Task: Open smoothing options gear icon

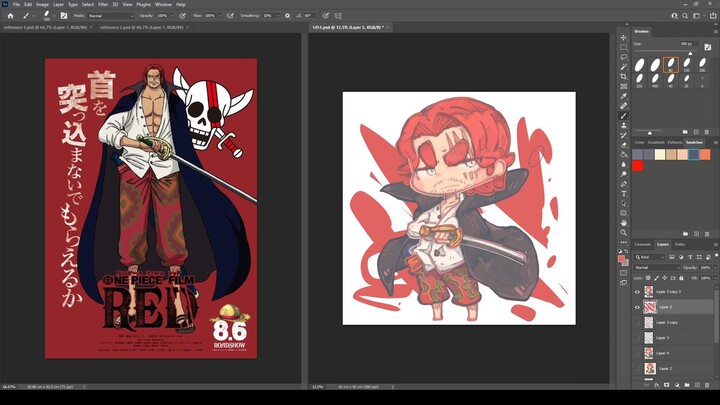Action: (x=287, y=16)
